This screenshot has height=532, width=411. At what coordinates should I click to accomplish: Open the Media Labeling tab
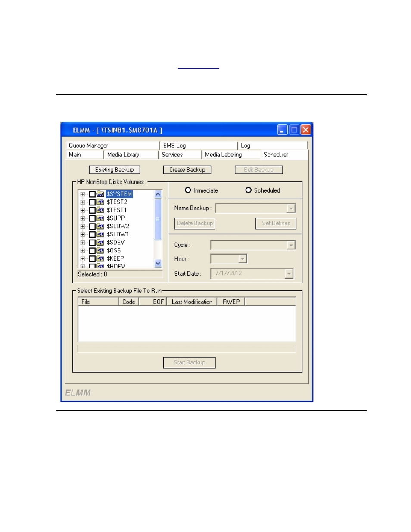231,155
